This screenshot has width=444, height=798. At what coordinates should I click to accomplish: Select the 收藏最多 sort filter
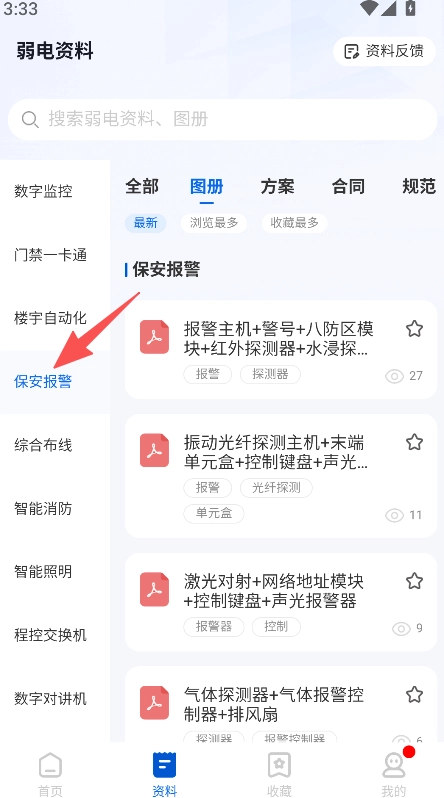click(x=294, y=223)
